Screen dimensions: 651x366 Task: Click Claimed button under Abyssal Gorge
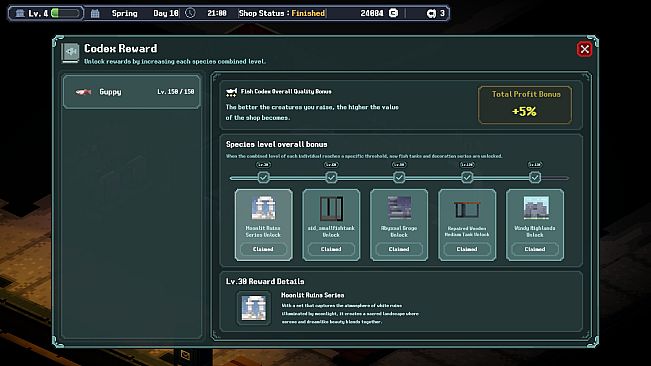pyautogui.click(x=399, y=249)
